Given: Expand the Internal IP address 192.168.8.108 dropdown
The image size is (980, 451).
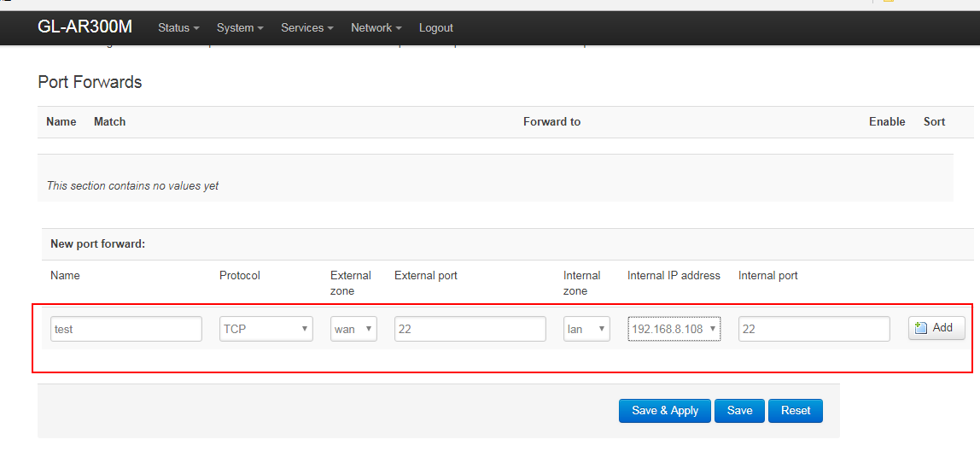Looking at the screenshot, I should pyautogui.click(x=674, y=329).
